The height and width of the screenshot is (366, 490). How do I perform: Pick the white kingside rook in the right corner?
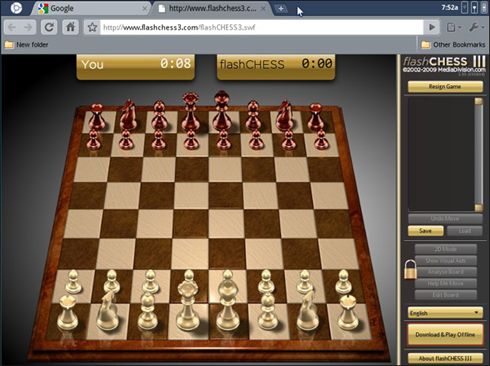(348, 313)
